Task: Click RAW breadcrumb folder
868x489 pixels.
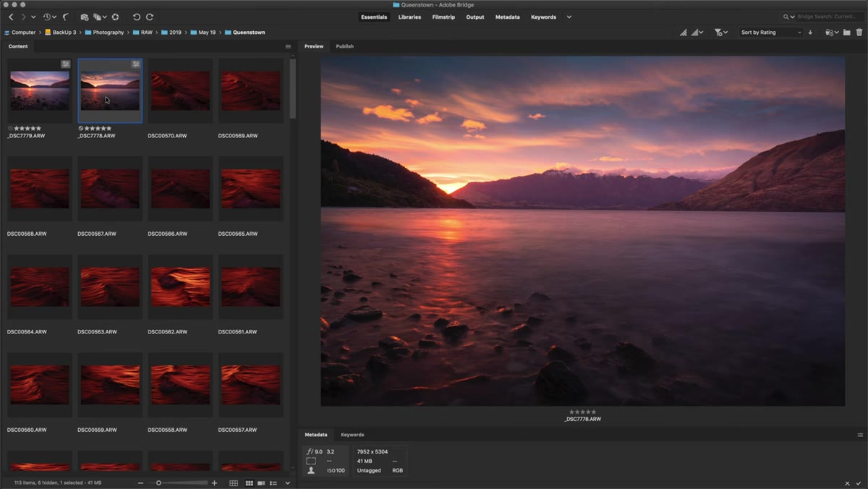Action: coord(142,33)
